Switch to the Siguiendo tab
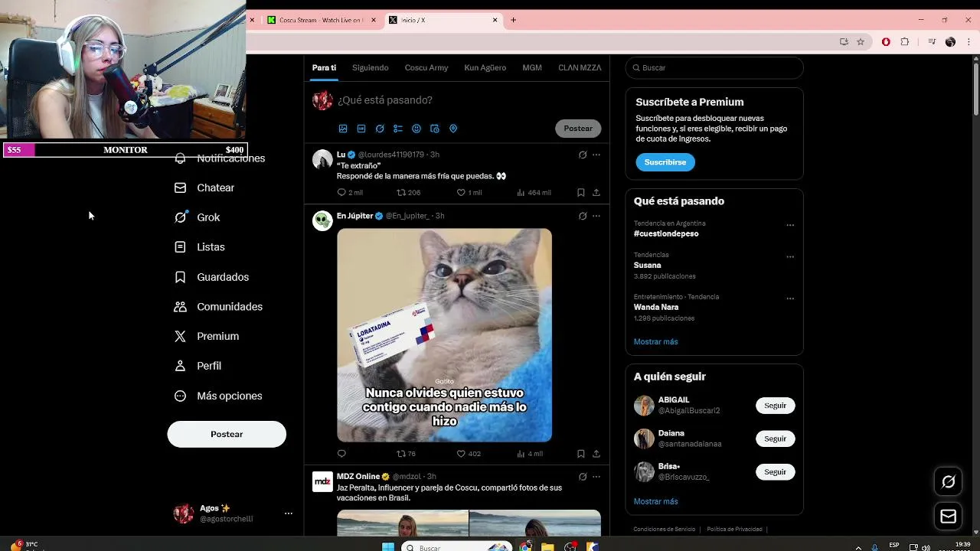The width and height of the screenshot is (980, 551). click(371, 68)
